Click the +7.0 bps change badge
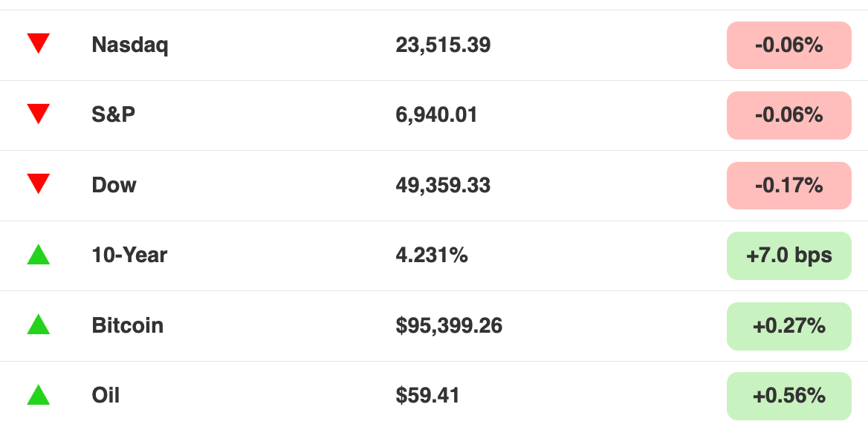 788,255
